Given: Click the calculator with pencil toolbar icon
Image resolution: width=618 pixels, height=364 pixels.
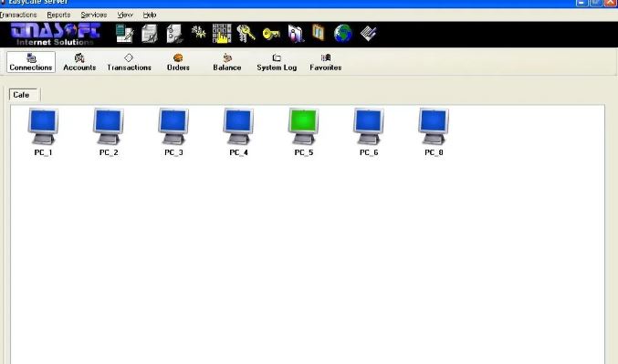Looking at the screenshot, I should 124,34.
